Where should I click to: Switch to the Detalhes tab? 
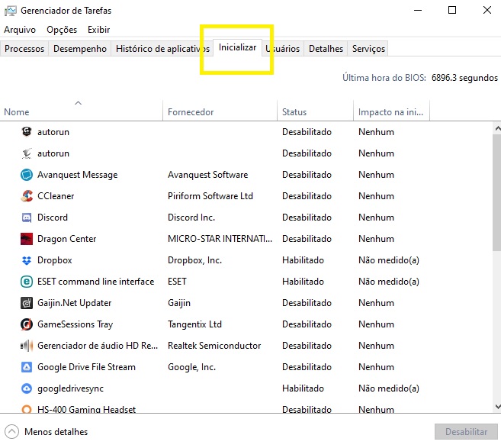pyautogui.click(x=326, y=49)
